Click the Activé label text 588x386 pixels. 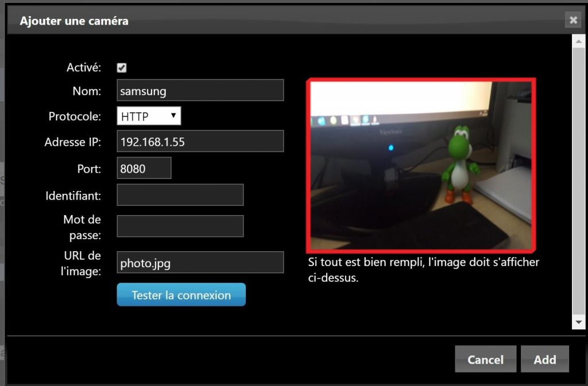coord(84,68)
